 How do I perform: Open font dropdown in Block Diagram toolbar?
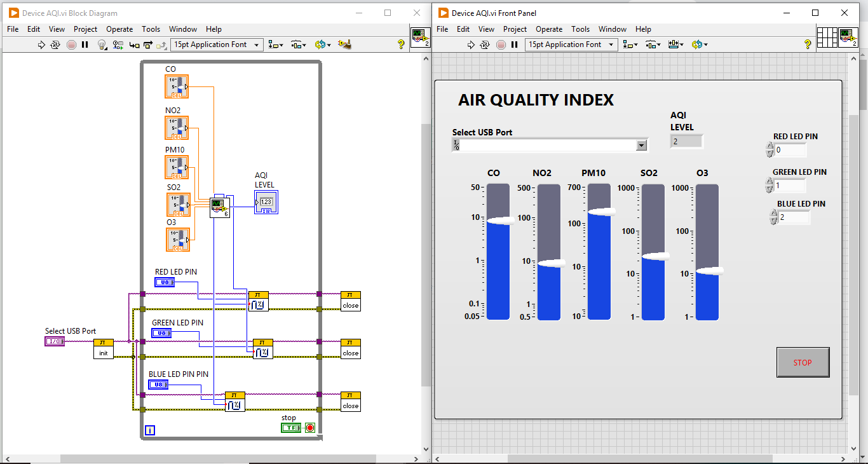pyautogui.click(x=217, y=44)
